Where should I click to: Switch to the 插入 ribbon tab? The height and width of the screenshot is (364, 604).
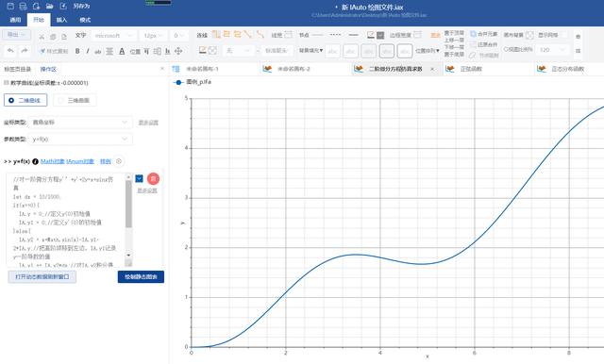pos(61,20)
